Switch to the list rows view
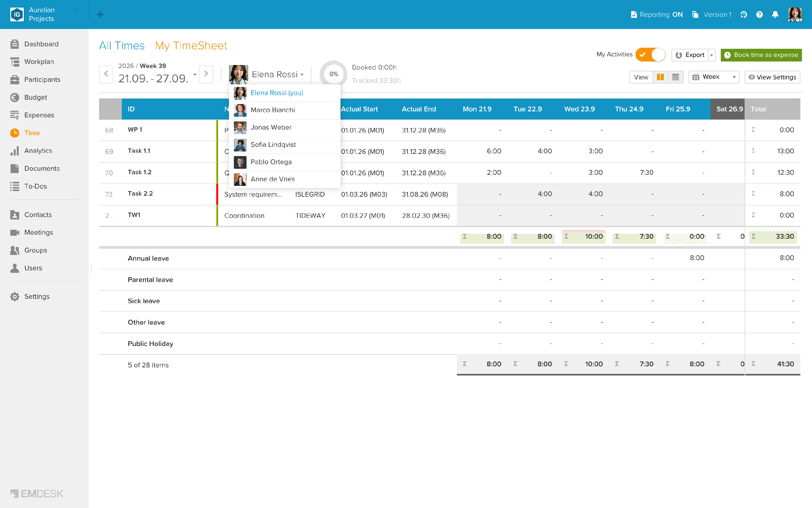 (676, 77)
